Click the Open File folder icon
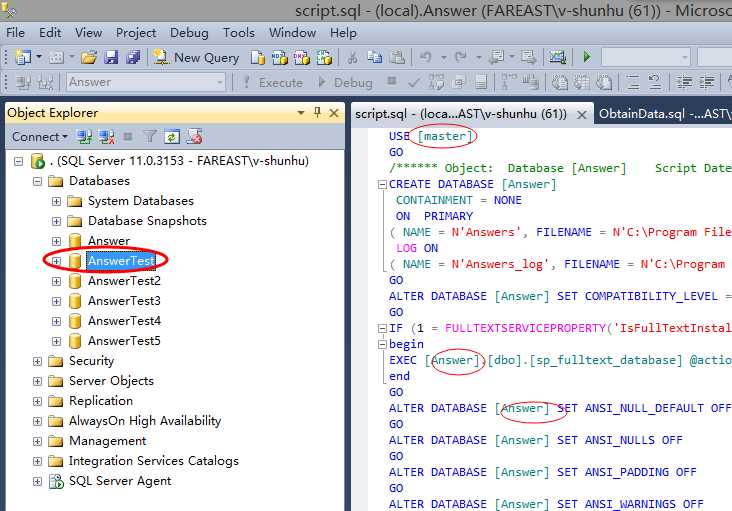The height and width of the screenshot is (511, 732). [89, 57]
